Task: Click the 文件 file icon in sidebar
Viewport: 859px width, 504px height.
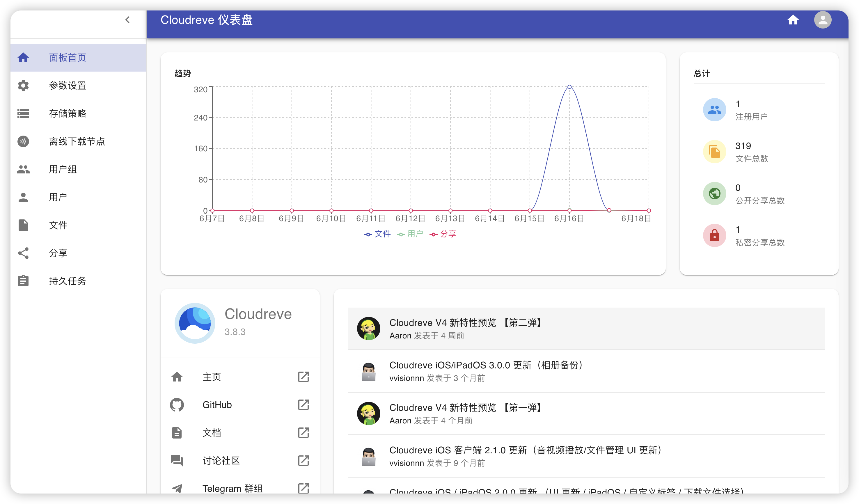Action: [x=23, y=225]
